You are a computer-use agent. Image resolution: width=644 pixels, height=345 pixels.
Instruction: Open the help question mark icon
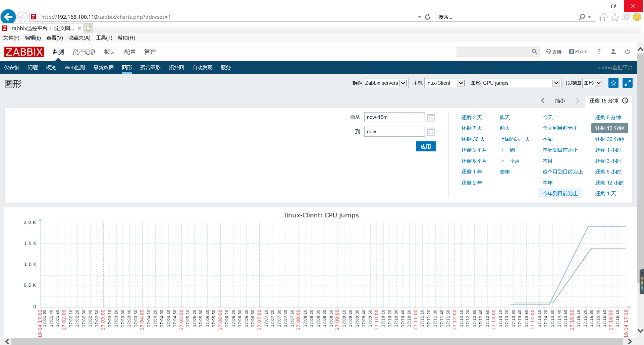point(599,52)
